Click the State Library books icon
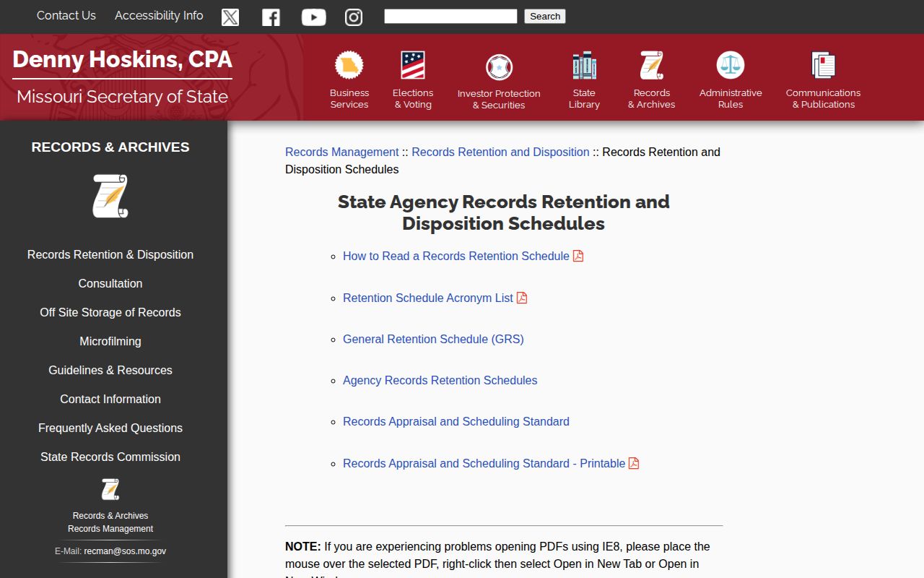This screenshot has width=924, height=578. (x=584, y=65)
